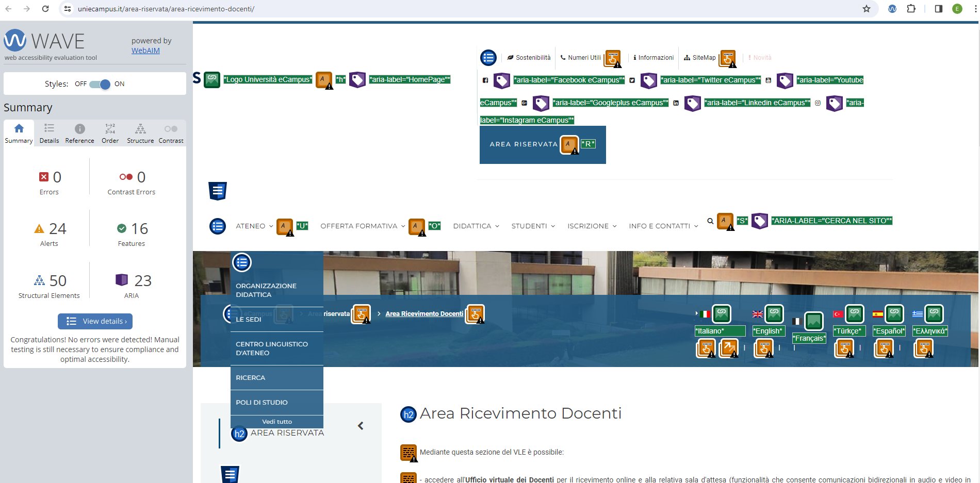Switch to the Structure tab
The width and height of the screenshot is (980, 483).
coord(140,134)
